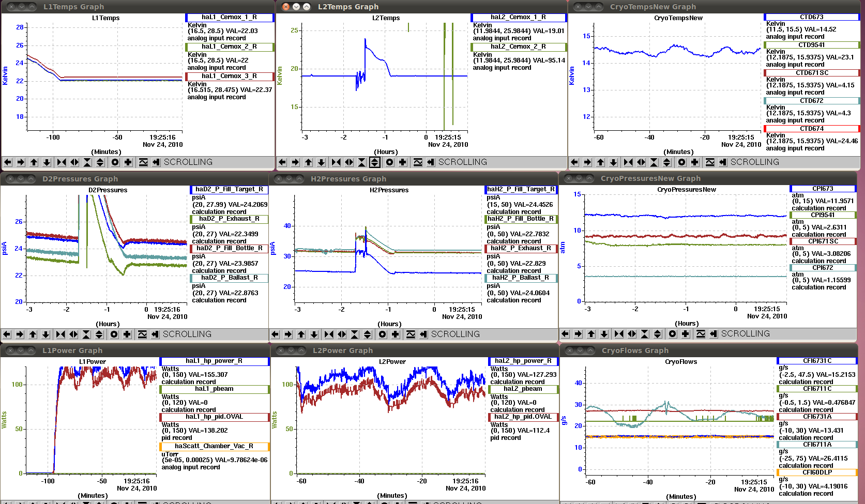The width and height of the screenshot is (865, 504).
Task: Select haH2_P_Fill_Bottle_R legend entry
Action: [521, 219]
